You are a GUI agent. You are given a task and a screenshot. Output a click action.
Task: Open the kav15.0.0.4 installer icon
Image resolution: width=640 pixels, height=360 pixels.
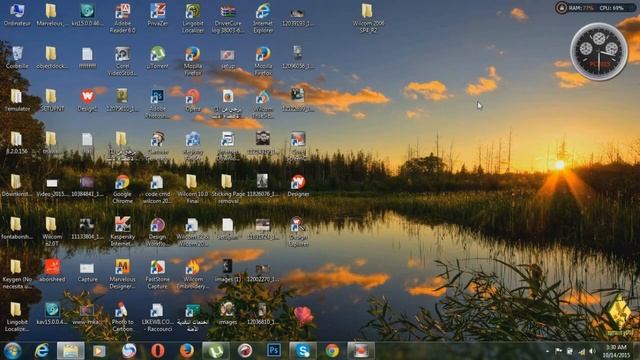52,313
